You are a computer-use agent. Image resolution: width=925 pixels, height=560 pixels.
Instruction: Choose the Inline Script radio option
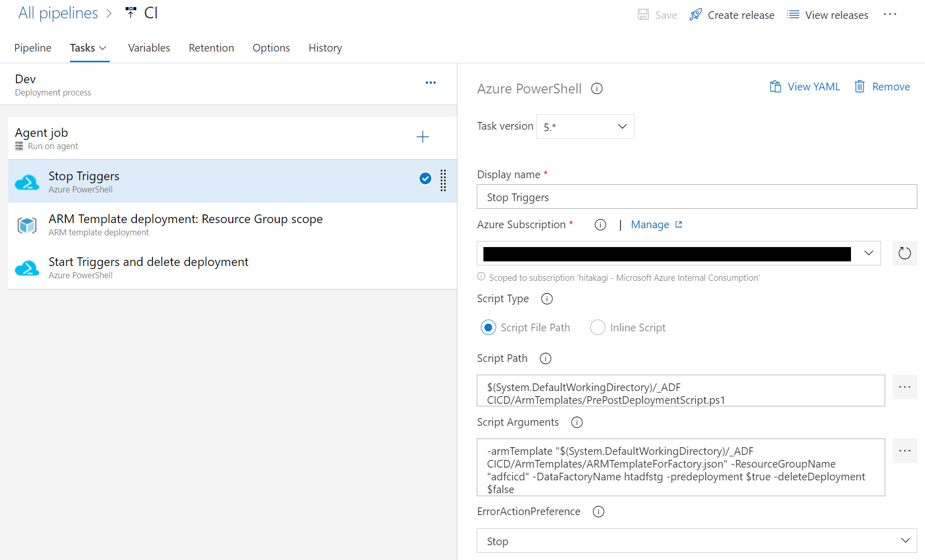click(598, 328)
